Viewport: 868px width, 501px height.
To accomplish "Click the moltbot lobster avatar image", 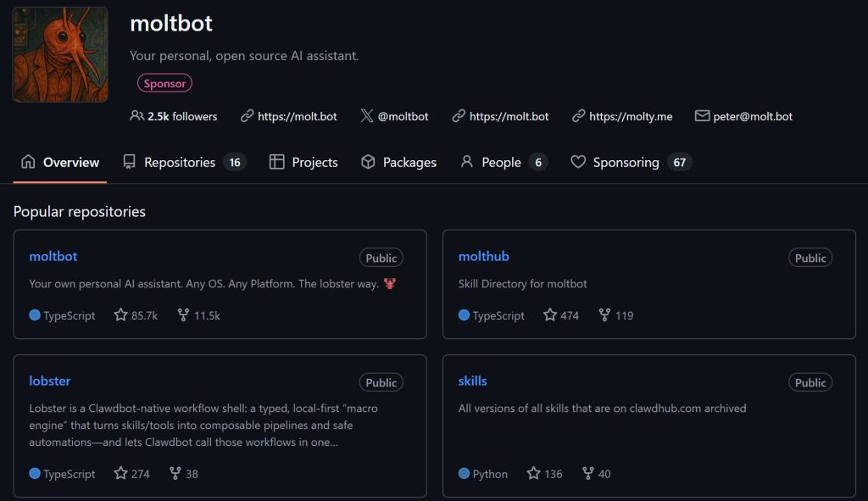I will pyautogui.click(x=60, y=54).
